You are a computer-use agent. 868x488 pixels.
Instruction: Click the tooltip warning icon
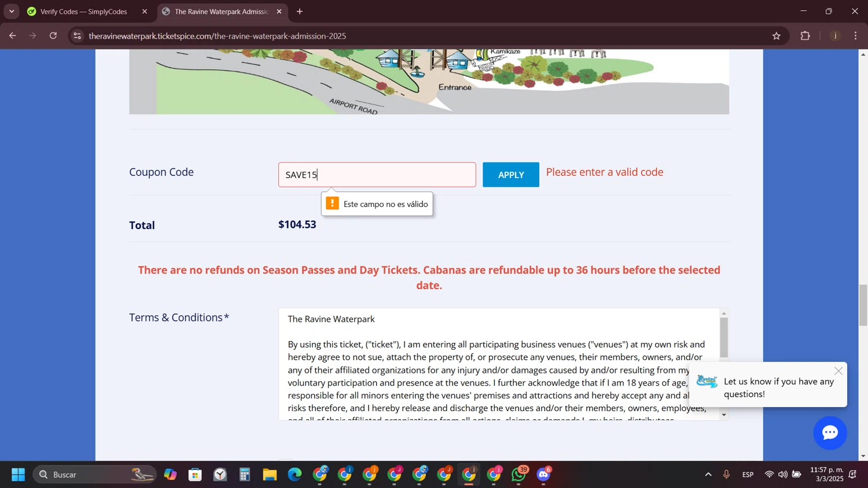[x=332, y=204]
